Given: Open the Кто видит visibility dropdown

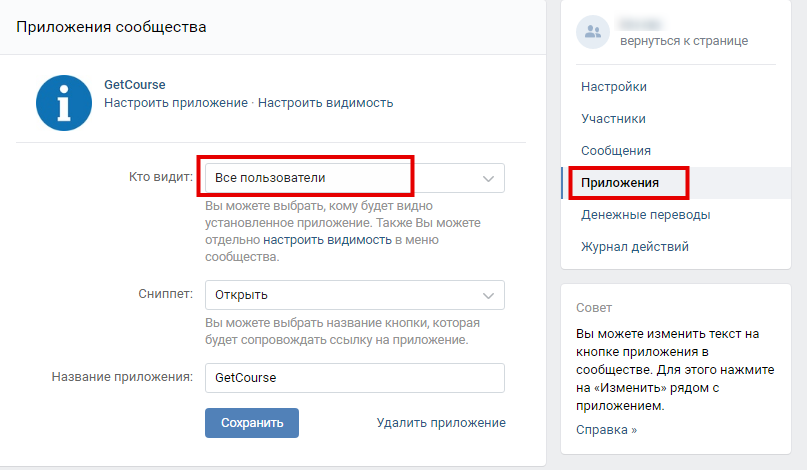Looking at the screenshot, I should (355, 178).
